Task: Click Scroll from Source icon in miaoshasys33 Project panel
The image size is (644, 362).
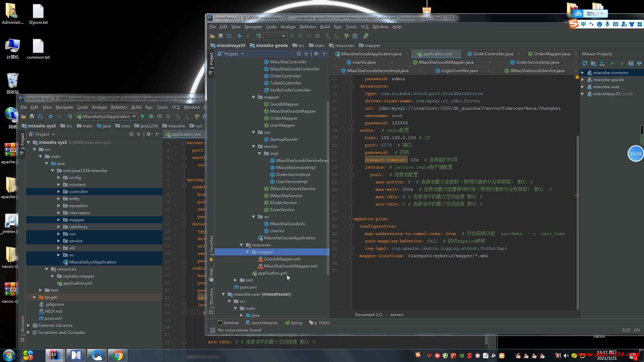Action: tap(299, 54)
